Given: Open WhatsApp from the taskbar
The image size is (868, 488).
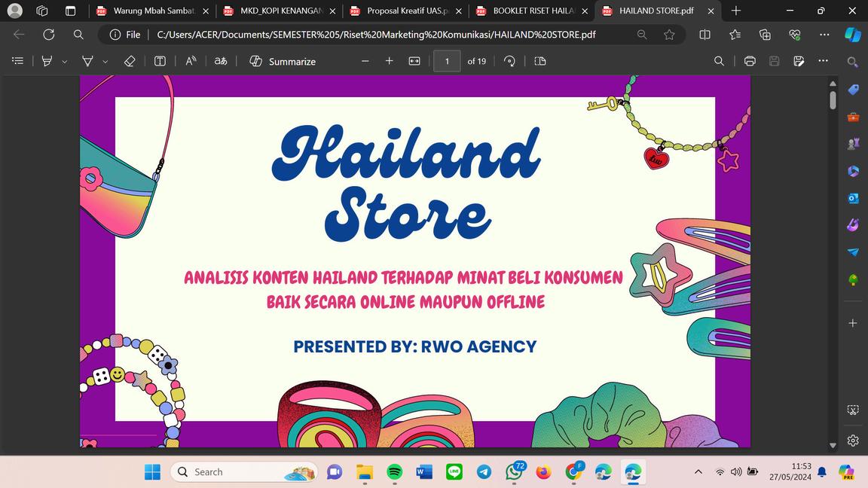Looking at the screenshot, I should pos(515,472).
